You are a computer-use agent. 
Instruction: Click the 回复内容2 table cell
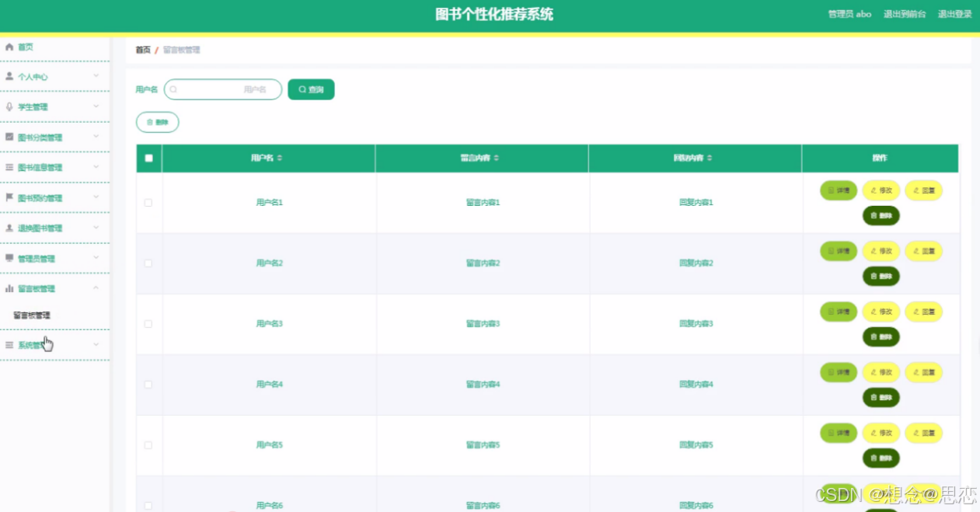696,263
